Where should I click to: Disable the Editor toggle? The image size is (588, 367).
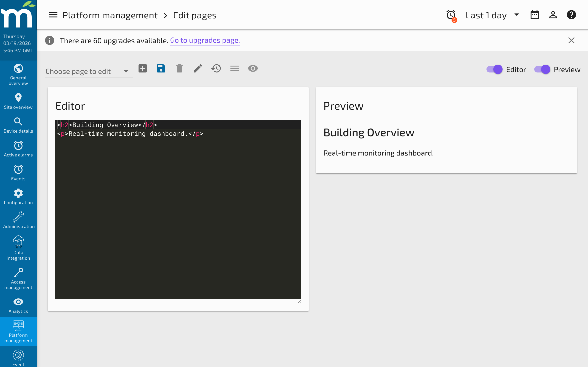pyautogui.click(x=495, y=70)
